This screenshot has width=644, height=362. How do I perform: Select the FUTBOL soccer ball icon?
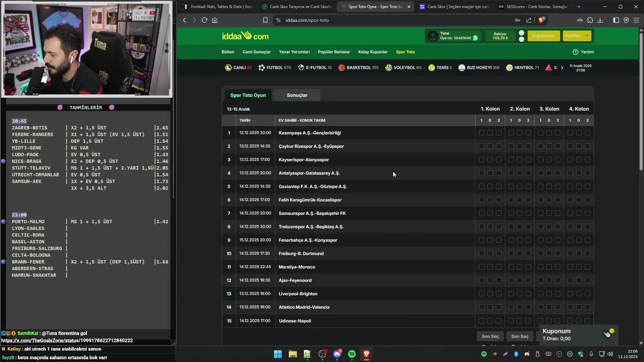262,67
